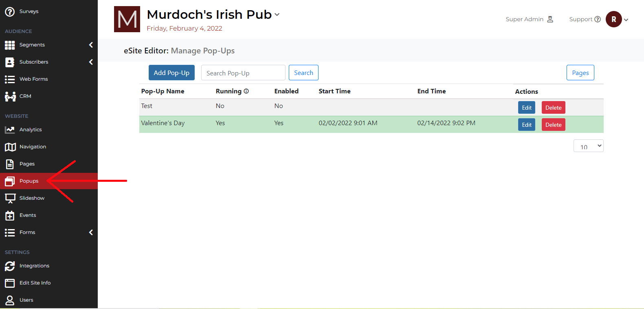This screenshot has width=644, height=309.
Task: Delete the Test pop-up
Action: (553, 108)
